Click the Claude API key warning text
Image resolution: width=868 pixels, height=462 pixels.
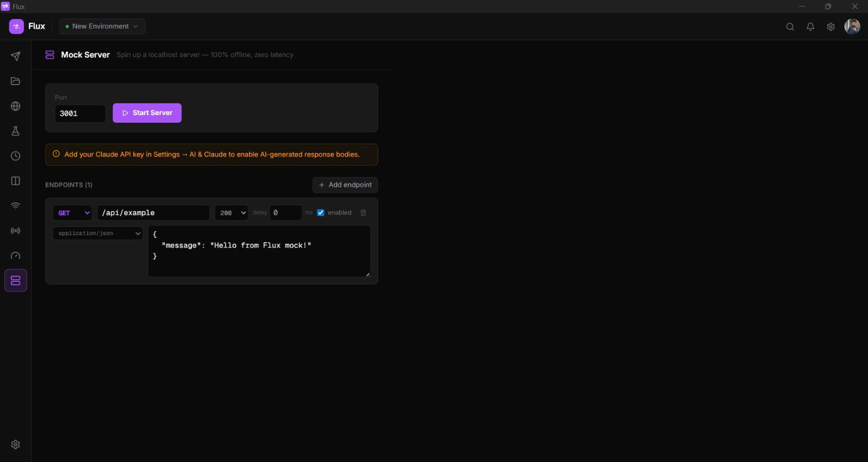point(212,155)
